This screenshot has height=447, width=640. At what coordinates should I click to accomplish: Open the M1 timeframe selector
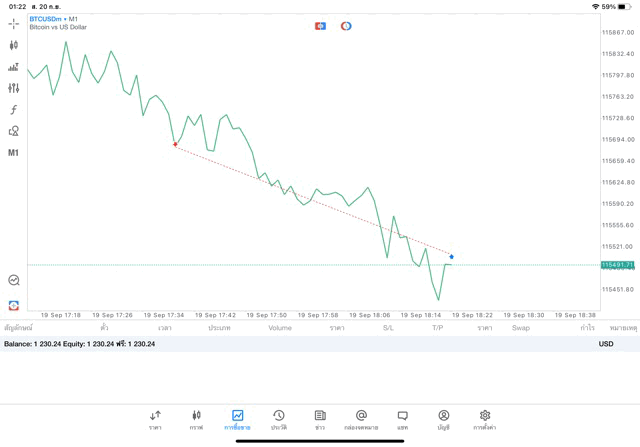point(14,153)
